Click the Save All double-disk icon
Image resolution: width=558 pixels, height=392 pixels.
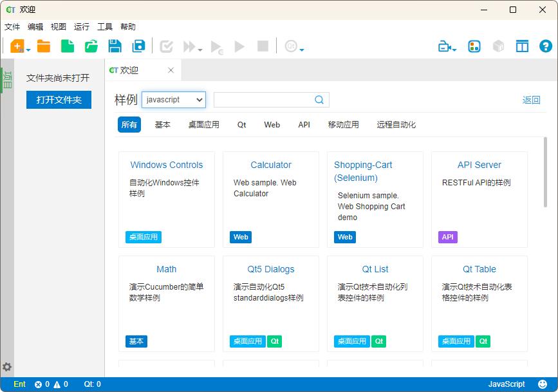pyautogui.click(x=138, y=46)
